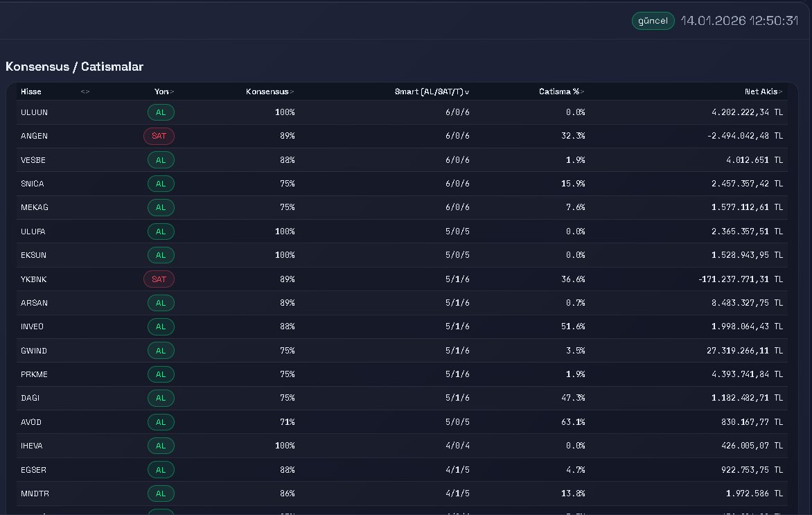Select MNDTR ticker cell
812x515 pixels.
pyautogui.click(x=35, y=494)
